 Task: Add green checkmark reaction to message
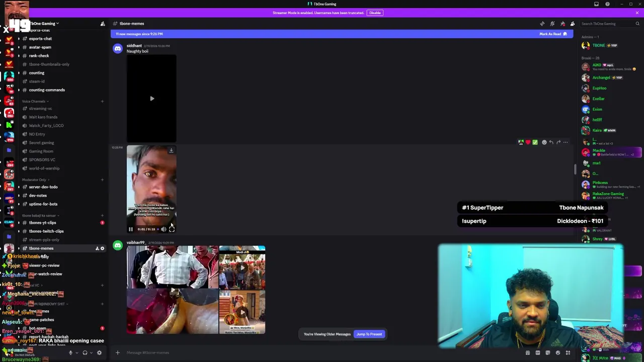click(x=535, y=142)
